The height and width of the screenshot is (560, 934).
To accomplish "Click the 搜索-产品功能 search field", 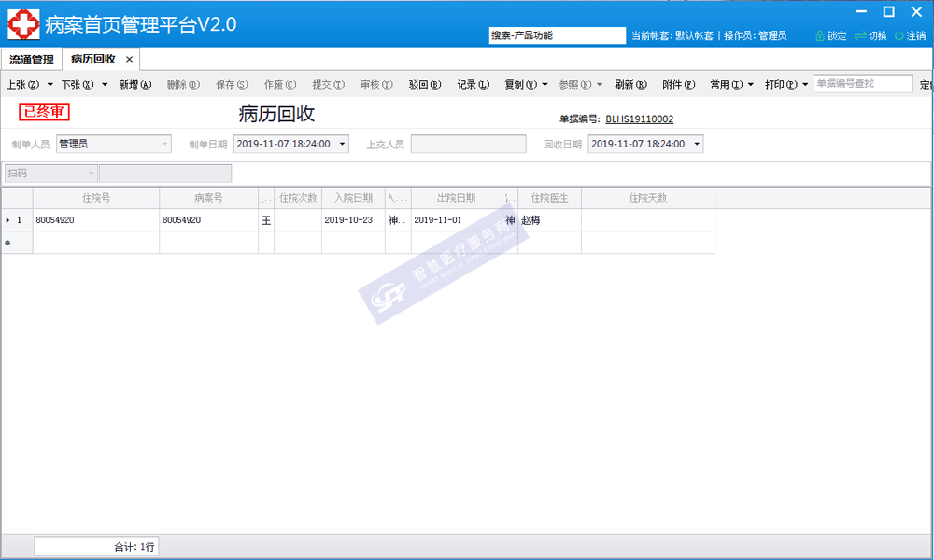I will tap(557, 35).
